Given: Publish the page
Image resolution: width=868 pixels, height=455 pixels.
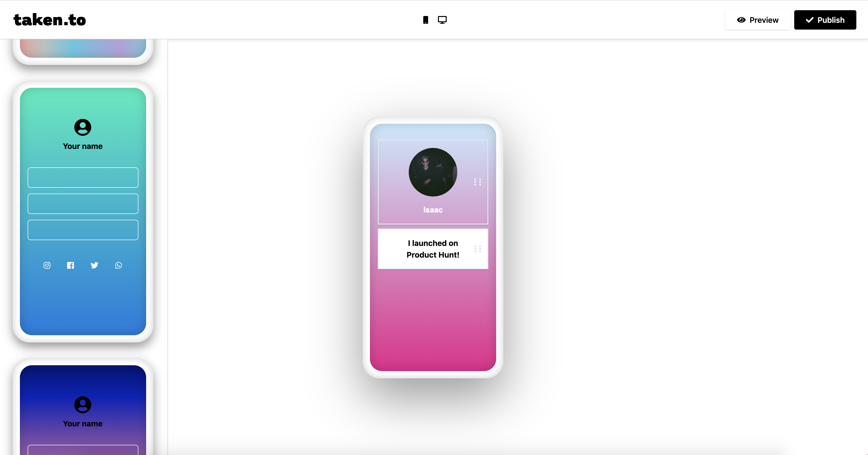Looking at the screenshot, I should coord(825,20).
